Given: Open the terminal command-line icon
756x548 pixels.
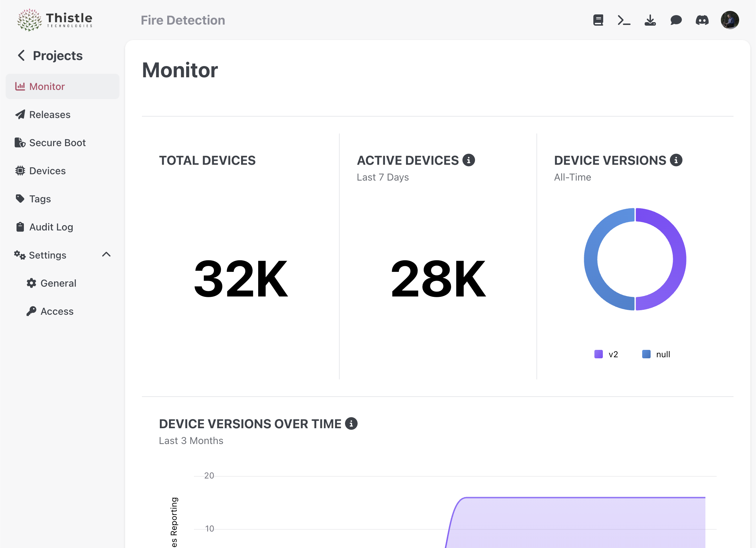Looking at the screenshot, I should (x=624, y=20).
